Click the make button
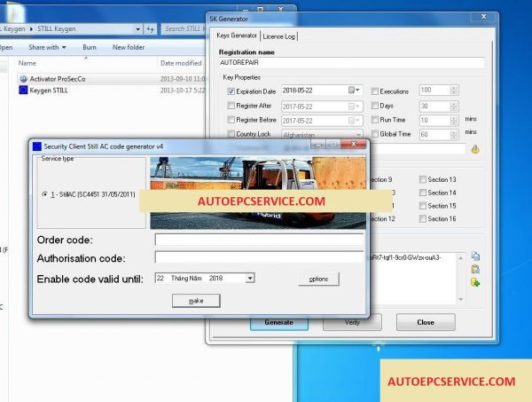532x402 pixels. 196,301
